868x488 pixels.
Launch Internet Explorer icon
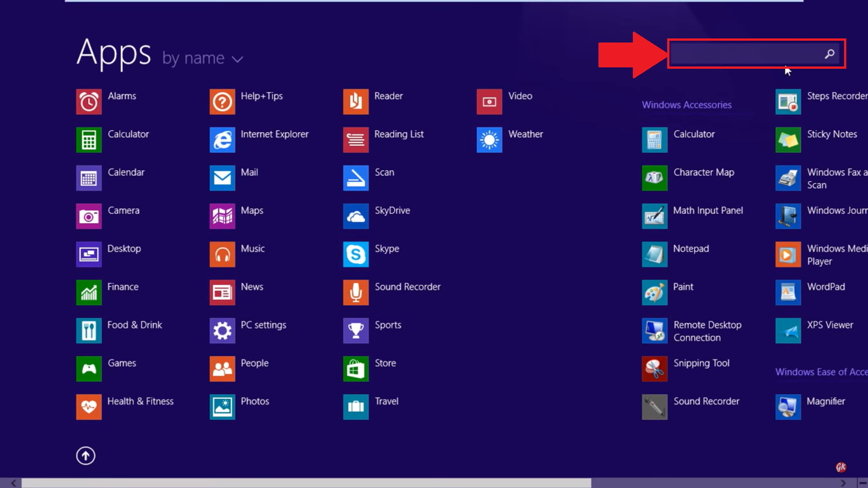tap(222, 140)
